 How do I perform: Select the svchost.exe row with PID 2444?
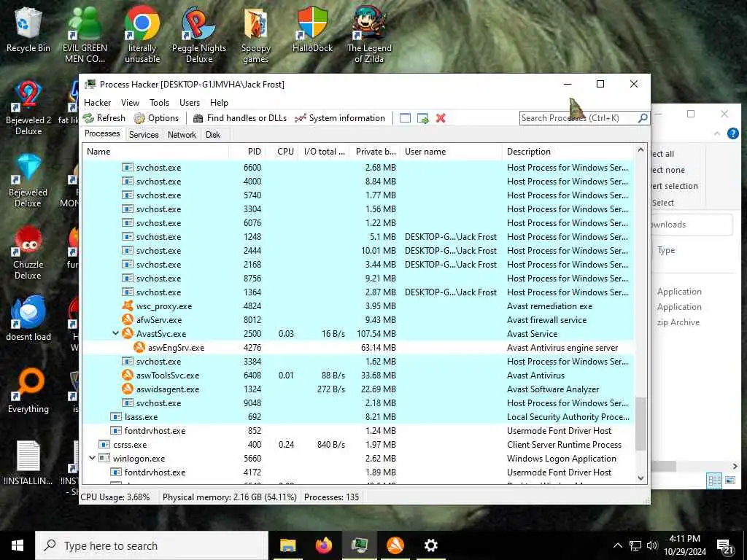click(358, 251)
